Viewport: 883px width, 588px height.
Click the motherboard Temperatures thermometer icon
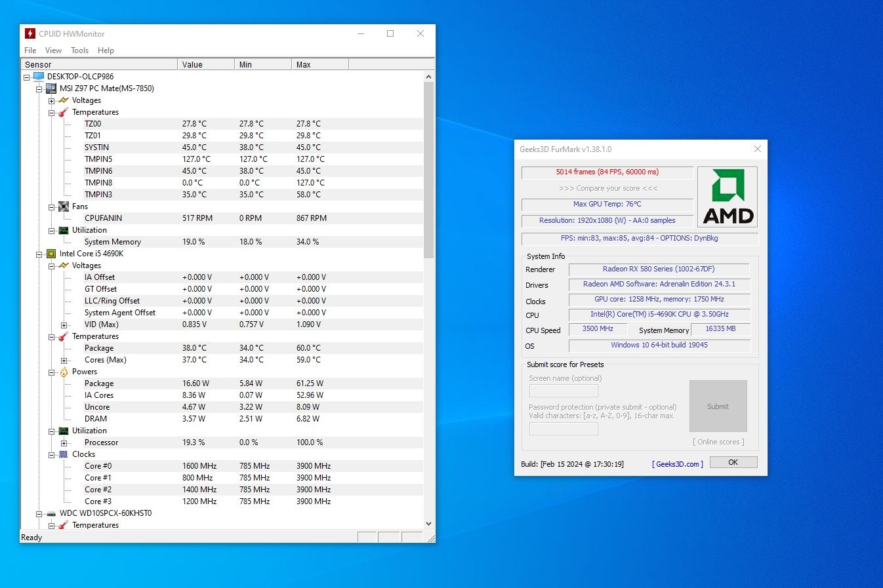click(64, 112)
